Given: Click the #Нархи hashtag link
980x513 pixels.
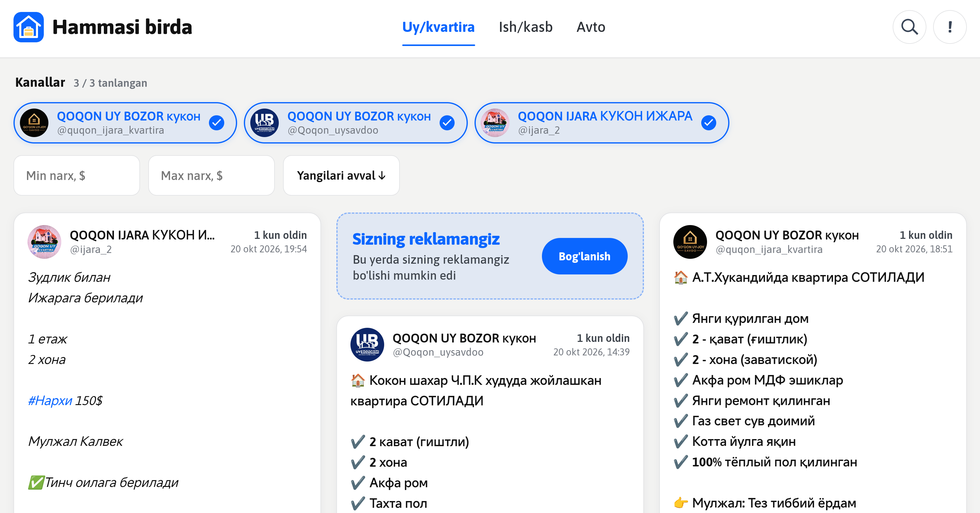Looking at the screenshot, I should click(50, 401).
